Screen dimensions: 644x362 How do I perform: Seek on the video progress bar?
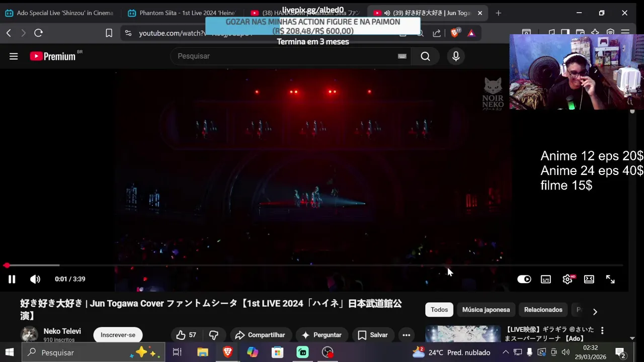point(314,265)
